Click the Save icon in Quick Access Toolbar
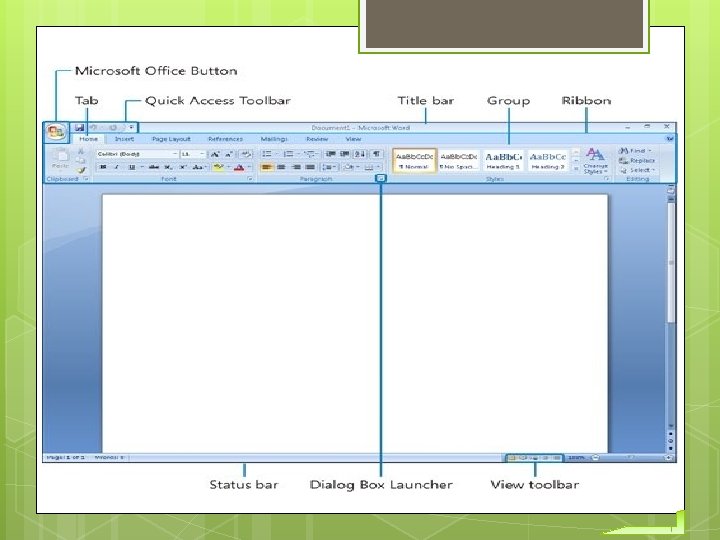720x540 pixels. [x=79, y=128]
